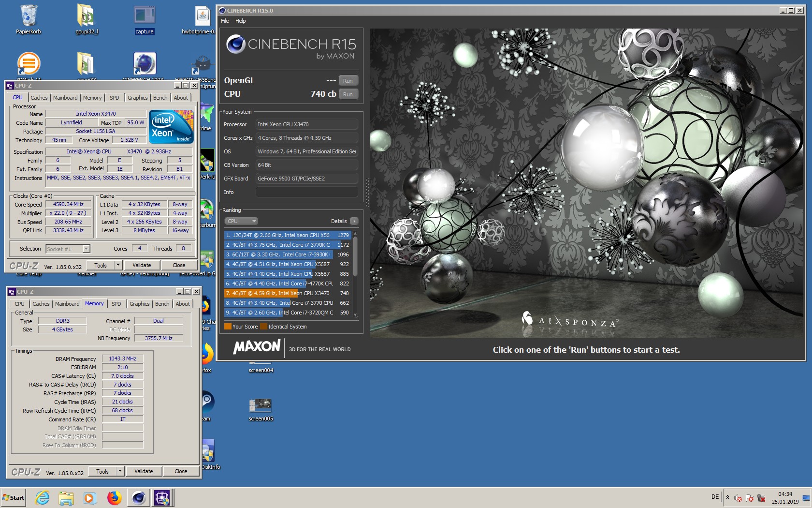Click Tools button in upper CPU-Z
Screen dimensions: 812x508
coord(101,265)
